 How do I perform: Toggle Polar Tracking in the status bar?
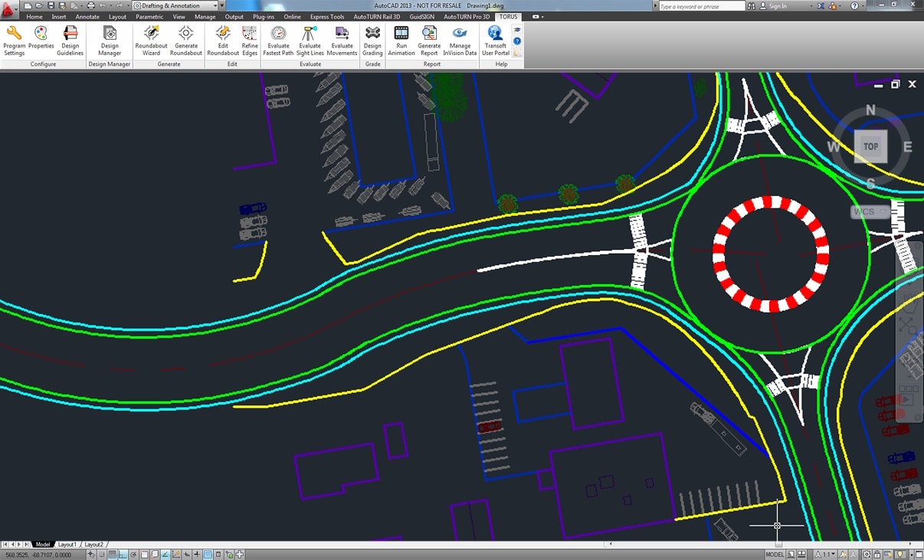pos(134,555)
